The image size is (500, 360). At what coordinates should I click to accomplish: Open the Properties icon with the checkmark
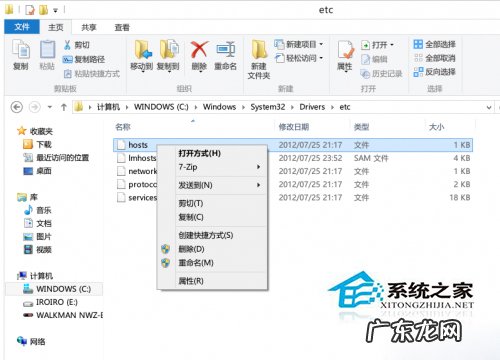tap(345, 50)
